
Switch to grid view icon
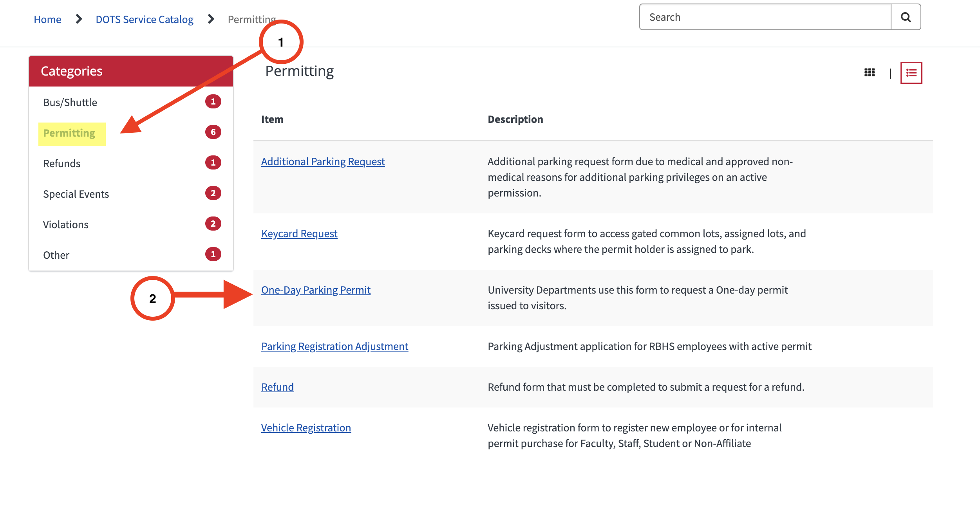point(870,73)
